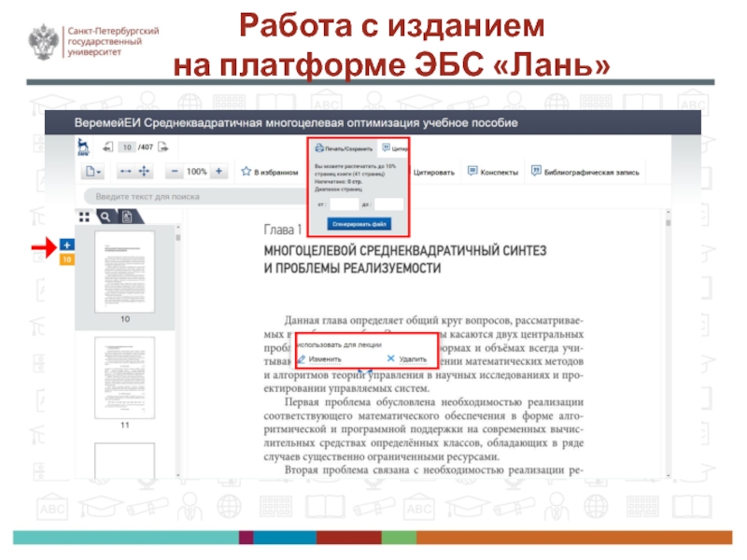Click the total page count '/407'

coord(146,147)
